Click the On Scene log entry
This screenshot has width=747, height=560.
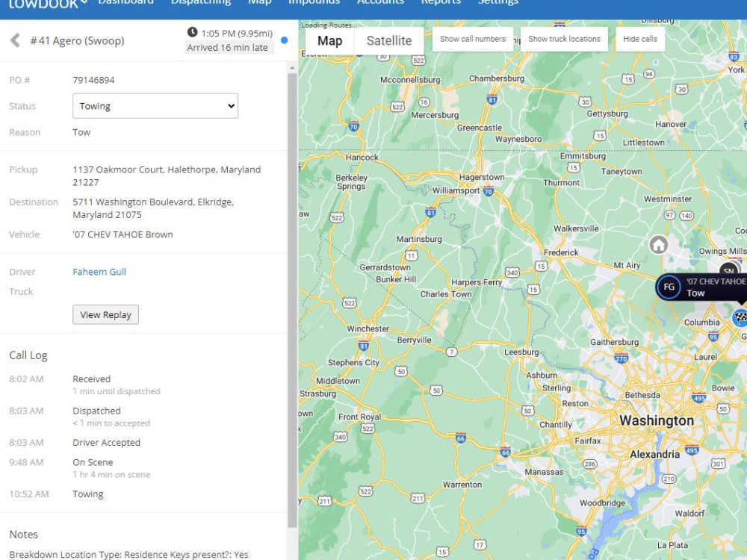(x=93, y=462)
